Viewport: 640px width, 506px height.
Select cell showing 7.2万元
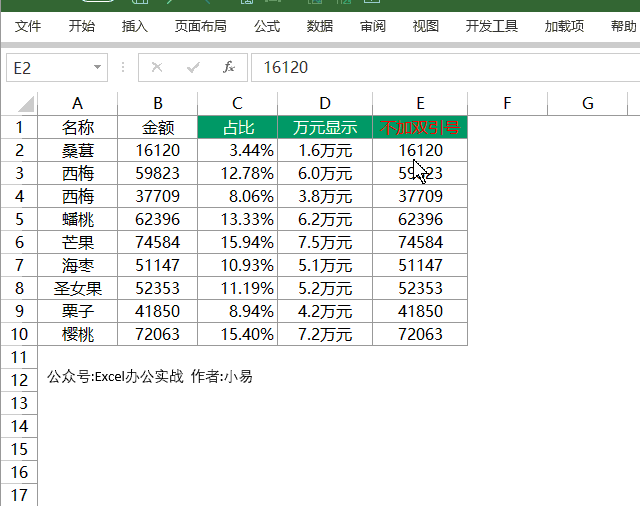(325, 334)
